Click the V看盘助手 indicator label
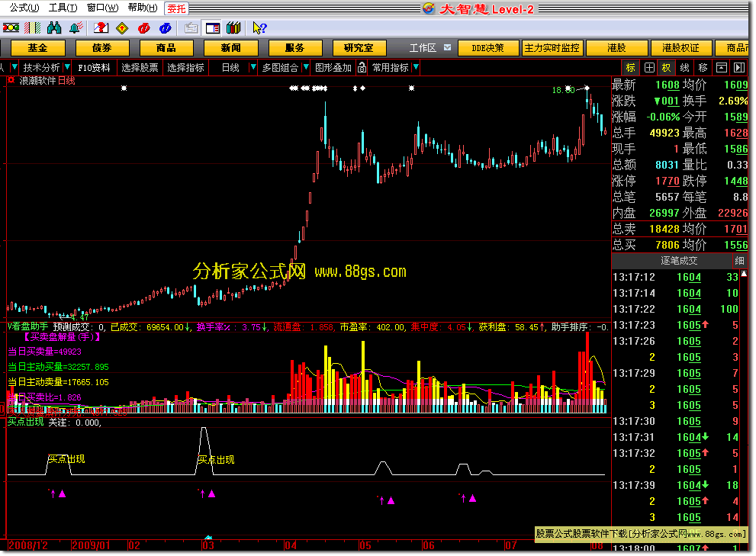This screenshot has width=756, height=556. coord(27,326)
